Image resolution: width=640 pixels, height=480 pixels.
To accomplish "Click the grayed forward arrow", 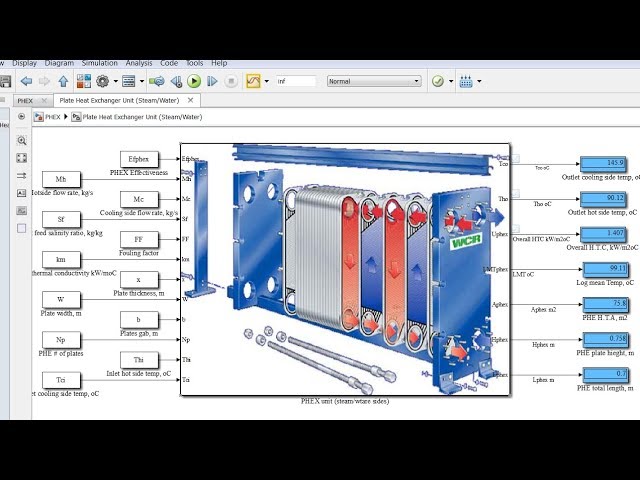I will [44, 81].
